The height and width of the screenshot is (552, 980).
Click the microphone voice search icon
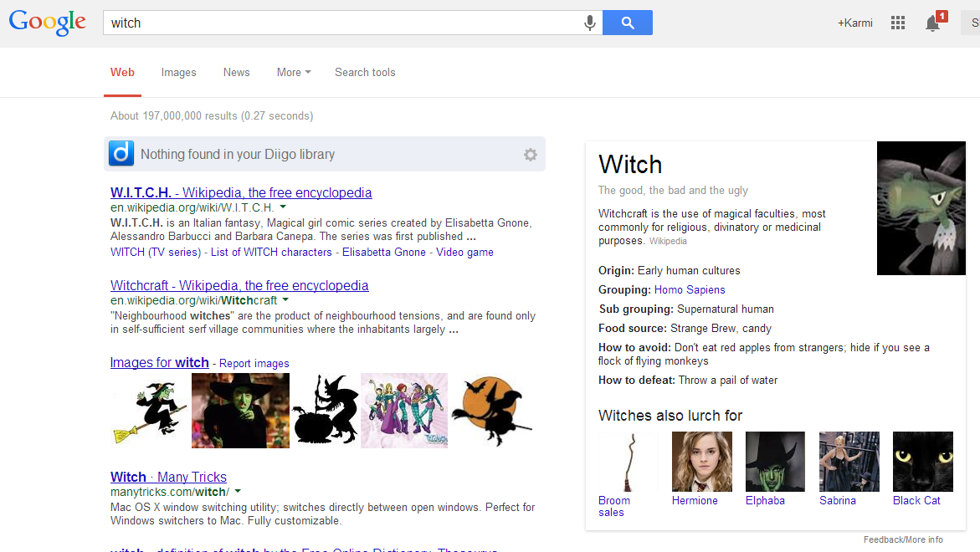click(x=589, y=23)
